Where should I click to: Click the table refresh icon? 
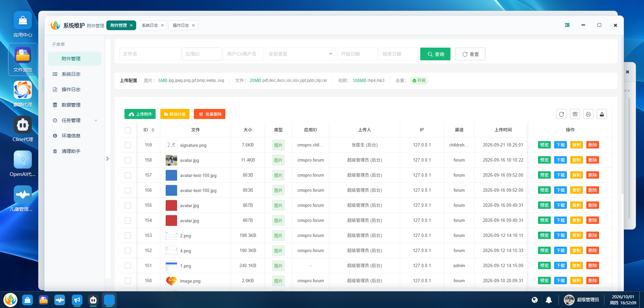point(561,114)
